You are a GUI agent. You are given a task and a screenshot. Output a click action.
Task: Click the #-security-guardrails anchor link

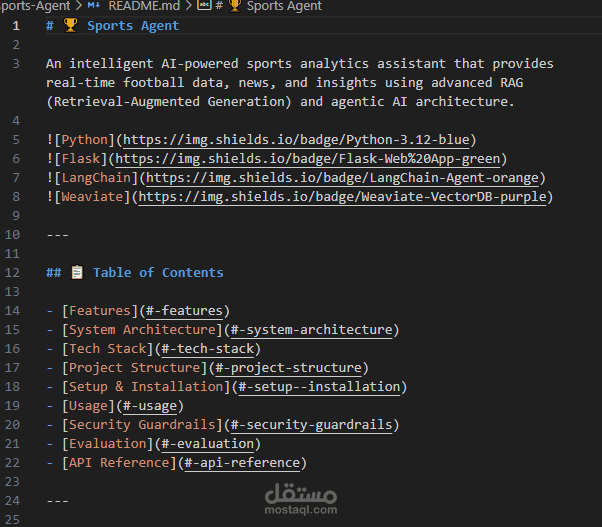click(x=311, y=425)
